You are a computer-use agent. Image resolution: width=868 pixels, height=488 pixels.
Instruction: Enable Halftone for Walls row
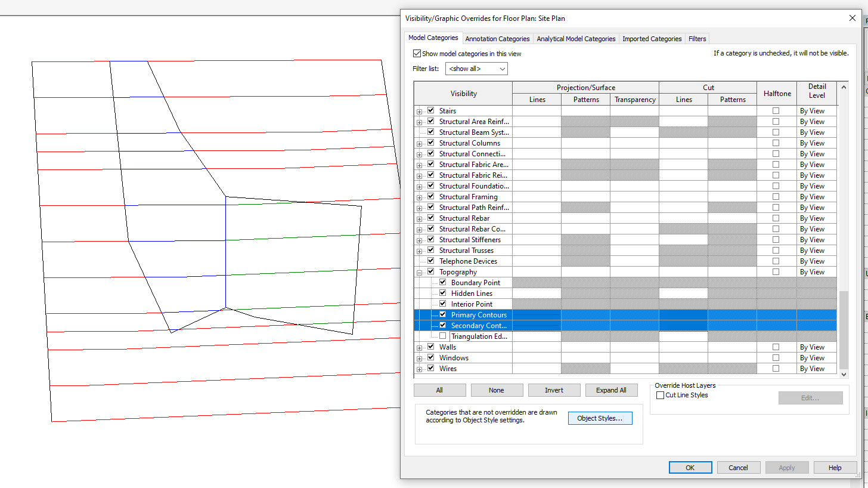[x=776, y=347]
